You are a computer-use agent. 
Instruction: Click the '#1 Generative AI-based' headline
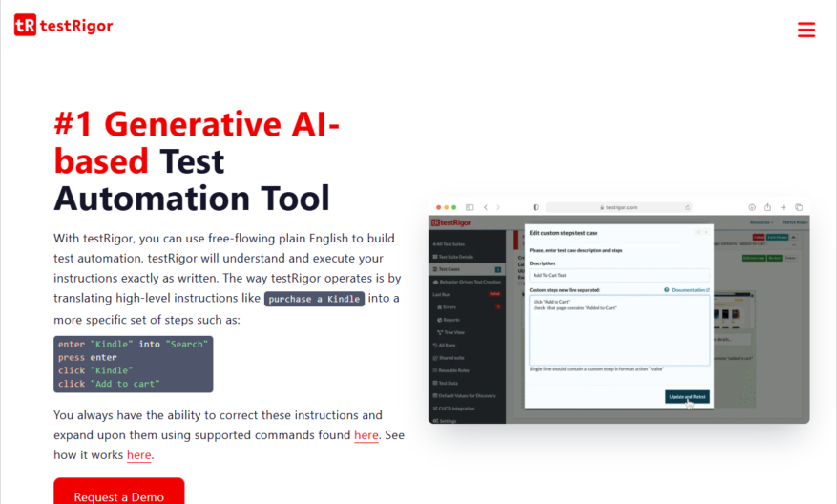[x=197, y=142]
